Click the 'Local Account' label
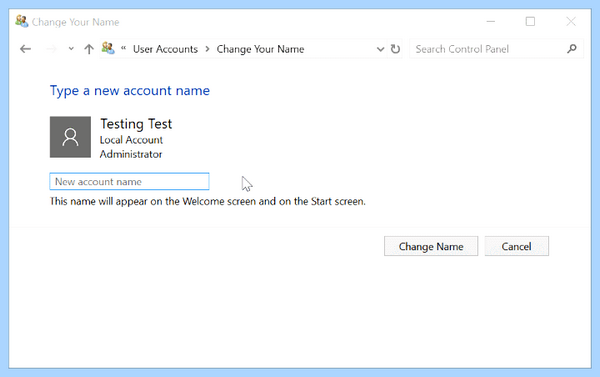 point(131,140)
